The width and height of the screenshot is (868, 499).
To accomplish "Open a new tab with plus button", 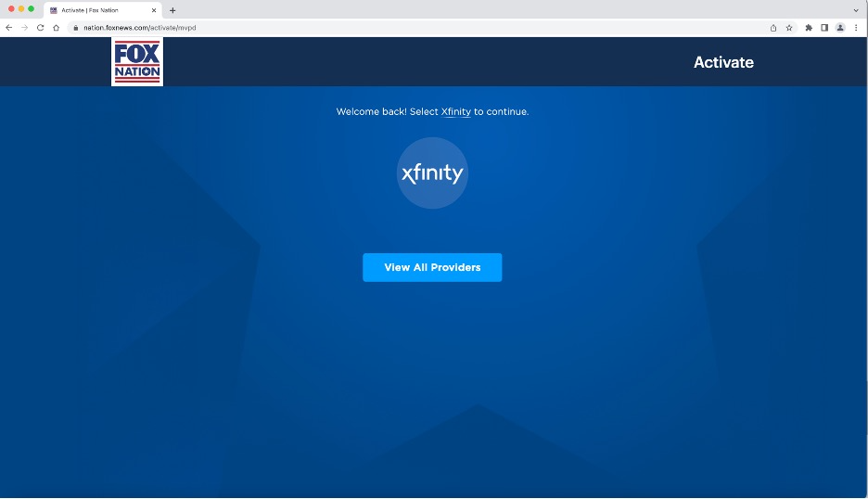I will [x=172, y=10].
